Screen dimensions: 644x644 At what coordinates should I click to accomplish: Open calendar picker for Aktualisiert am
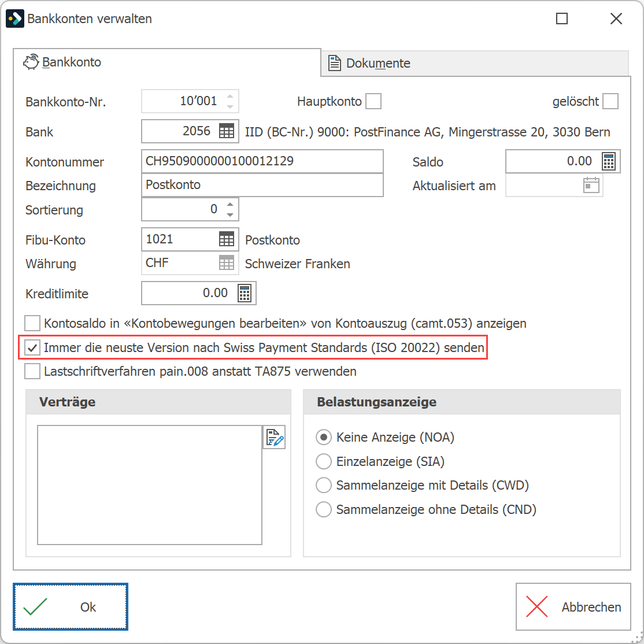(x=591, y=185)
